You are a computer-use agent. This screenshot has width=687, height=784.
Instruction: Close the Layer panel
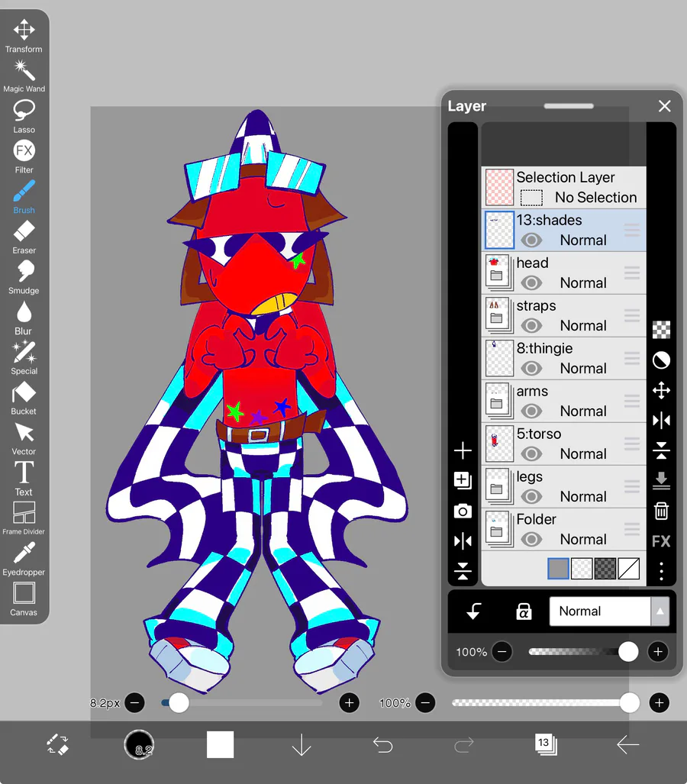(x=664, y=106)
